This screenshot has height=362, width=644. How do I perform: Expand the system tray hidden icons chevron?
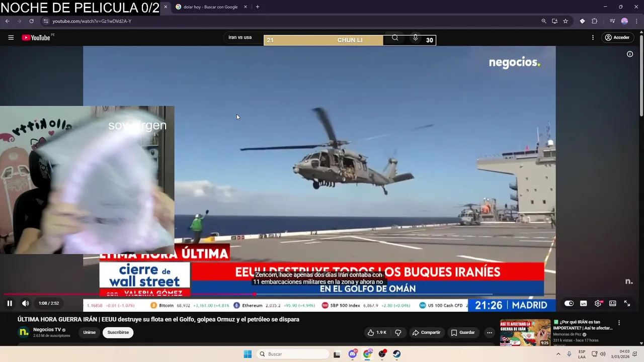(558, 354)
